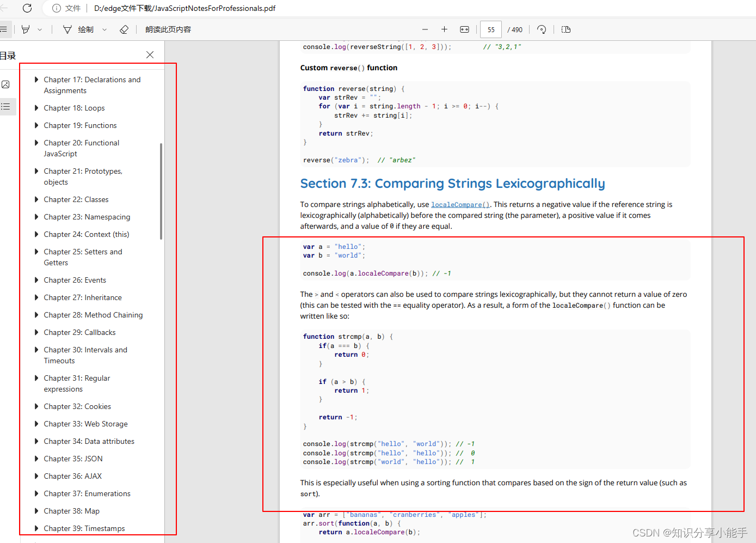Click the fit to width icon
Viewport: 756px width, 543px height.
point(464,29)
